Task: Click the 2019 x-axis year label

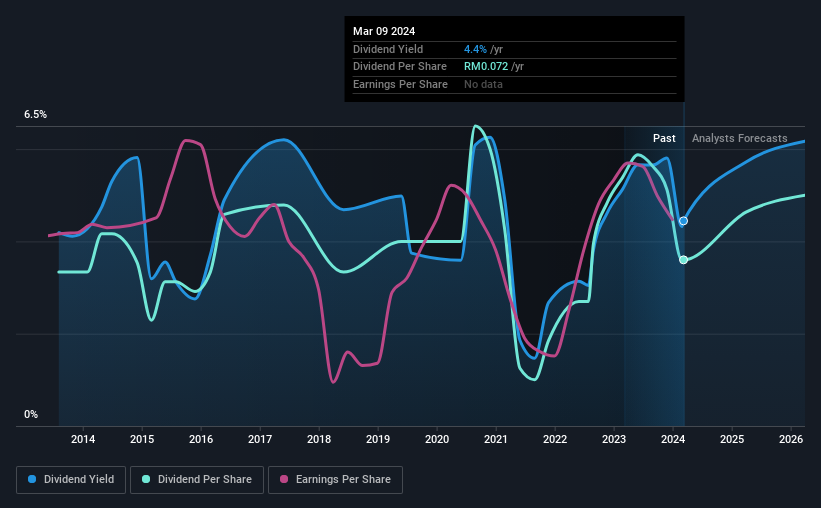Action: tap(378, 439)
